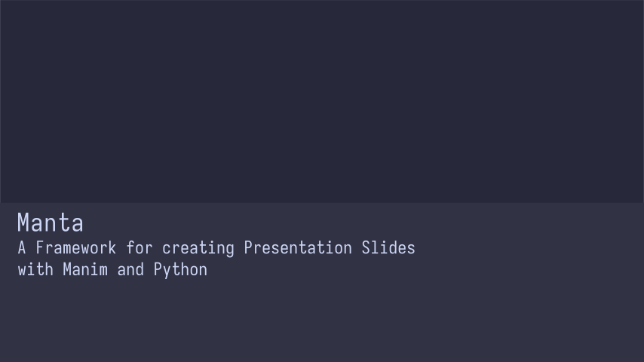644x362 pixels.
Task: Click the capital S in Slides
Action: (x=366, y=248)
